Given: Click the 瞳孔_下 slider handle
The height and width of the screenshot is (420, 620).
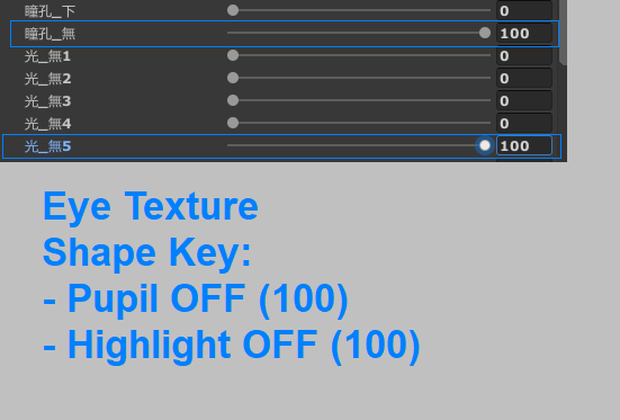Looking at the screenshot, I should point(233,10).
